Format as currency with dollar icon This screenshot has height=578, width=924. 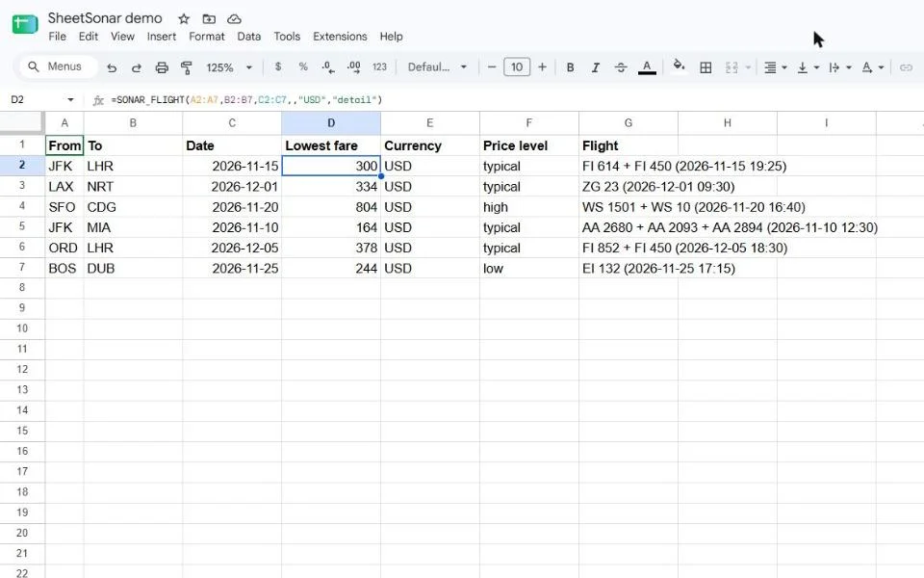[x=278, y=66]
